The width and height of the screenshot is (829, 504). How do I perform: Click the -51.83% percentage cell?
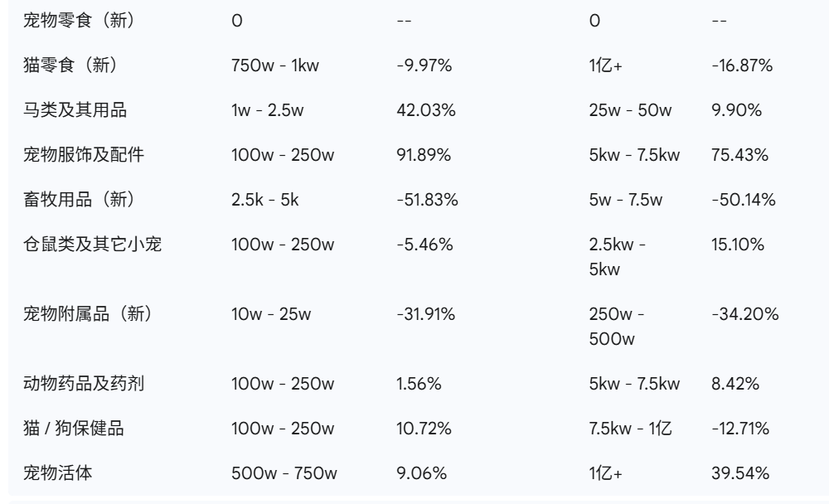tap(427, 201)
